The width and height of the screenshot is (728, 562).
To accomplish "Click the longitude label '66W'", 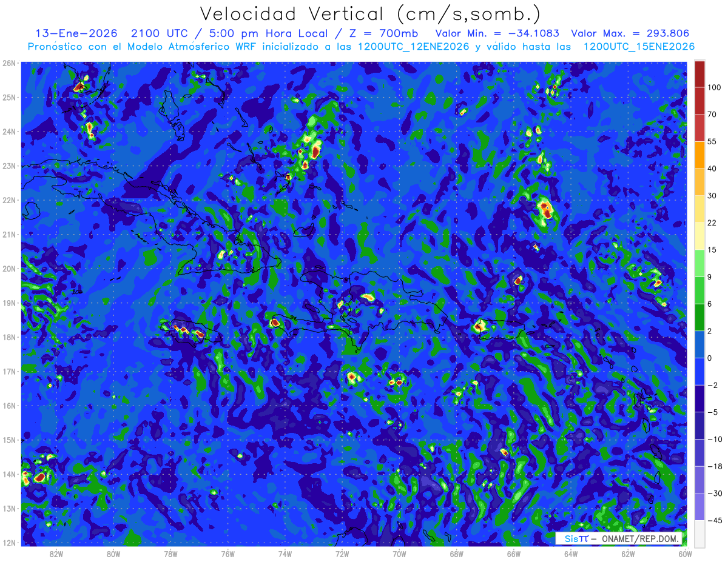I will click(513, 554).
